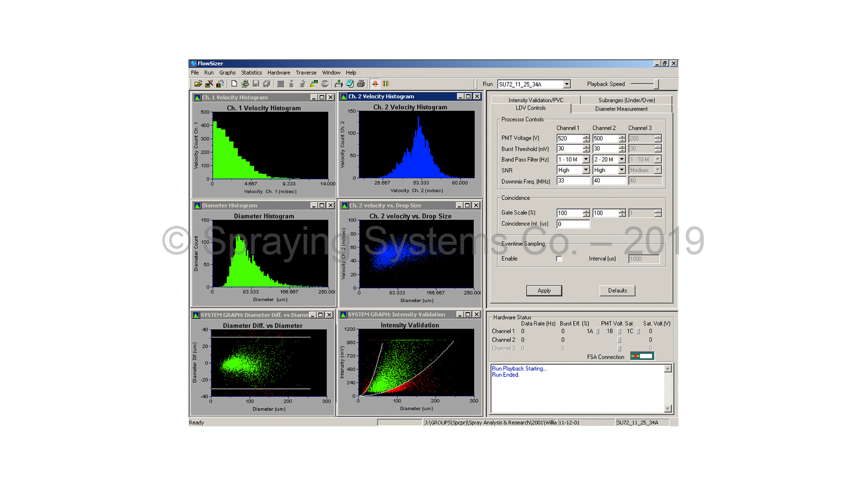868x486 pixels.
Task: Click the stop sign toolbar icon
Action: click(325, 84)
